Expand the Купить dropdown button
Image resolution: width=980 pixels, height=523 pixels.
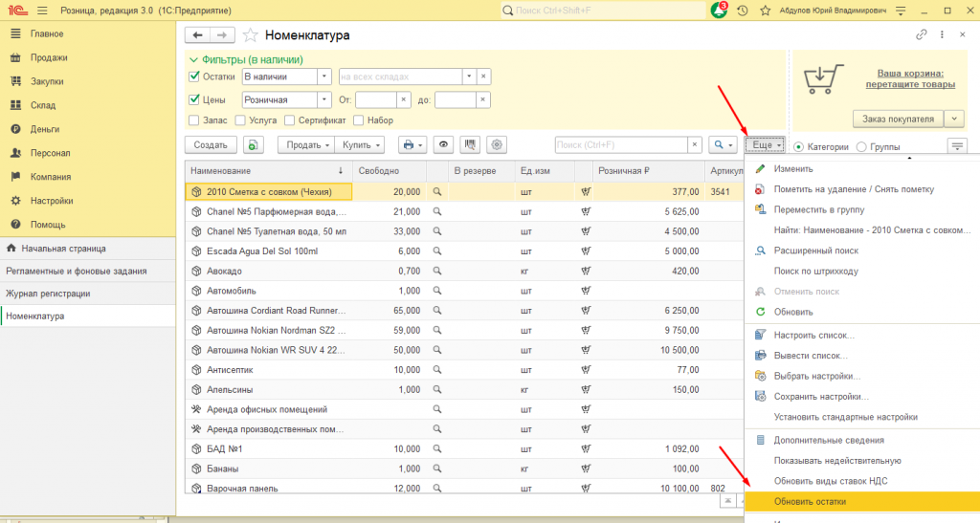(361, 144)
